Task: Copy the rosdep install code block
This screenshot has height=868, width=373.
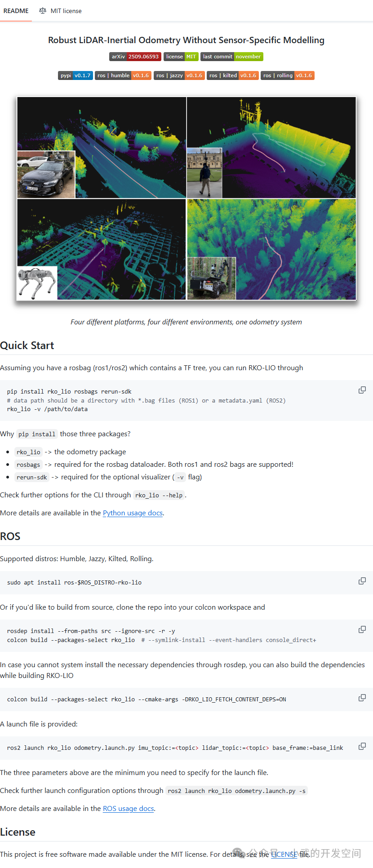Action: click(362, 629)
